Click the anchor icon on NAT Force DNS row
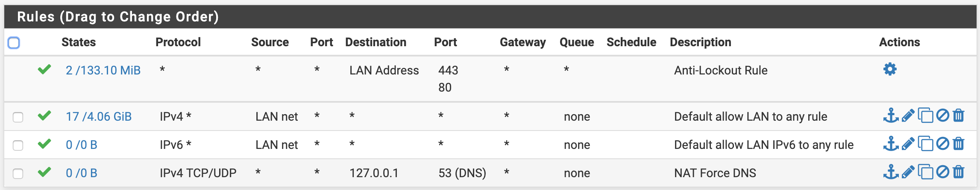 [891, 172]
